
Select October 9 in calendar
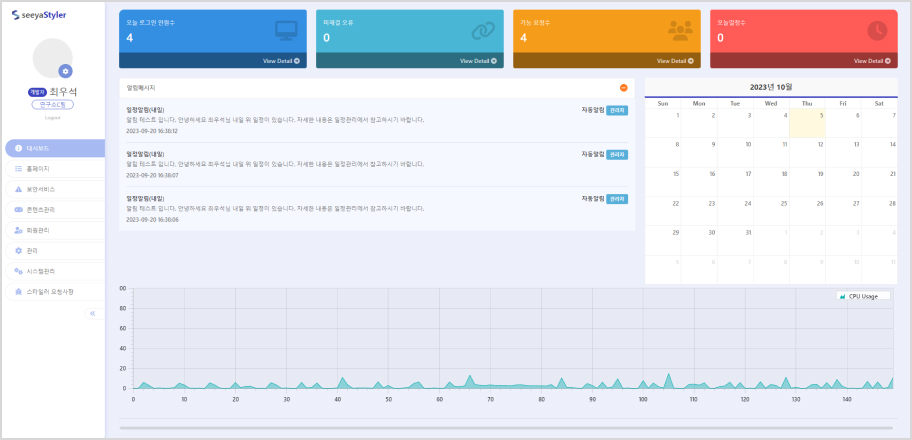699,152
